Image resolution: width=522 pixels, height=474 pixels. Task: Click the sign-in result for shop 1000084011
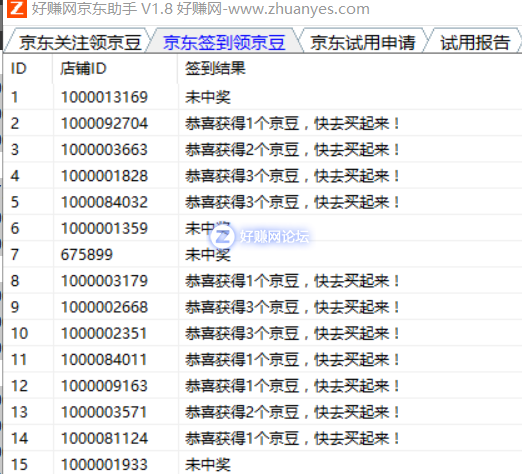pyautogui.click(x=292, y=360)
